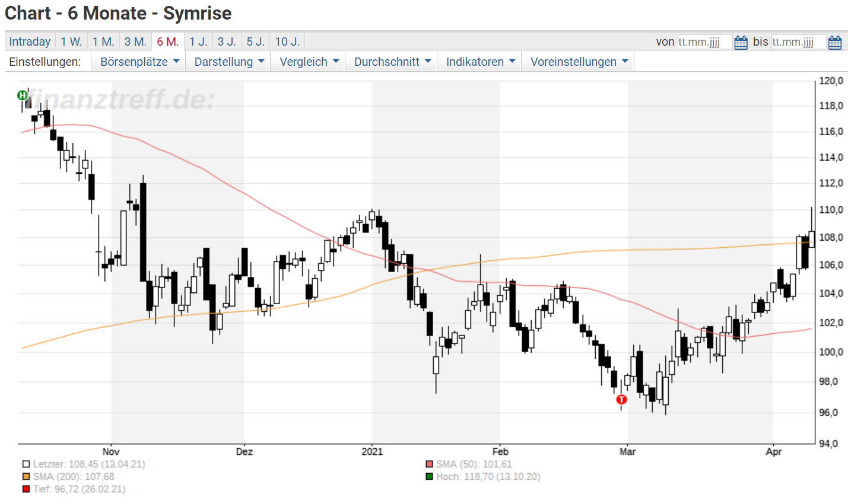848x504 pixels.
Task: Focus the 'von' start date field
Action: tap(705, 42)
